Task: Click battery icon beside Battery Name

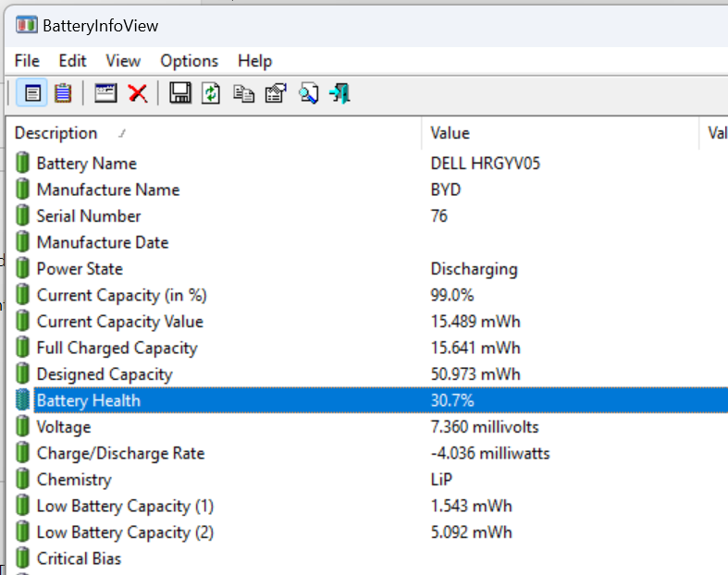Action: (x=22, y=163)
